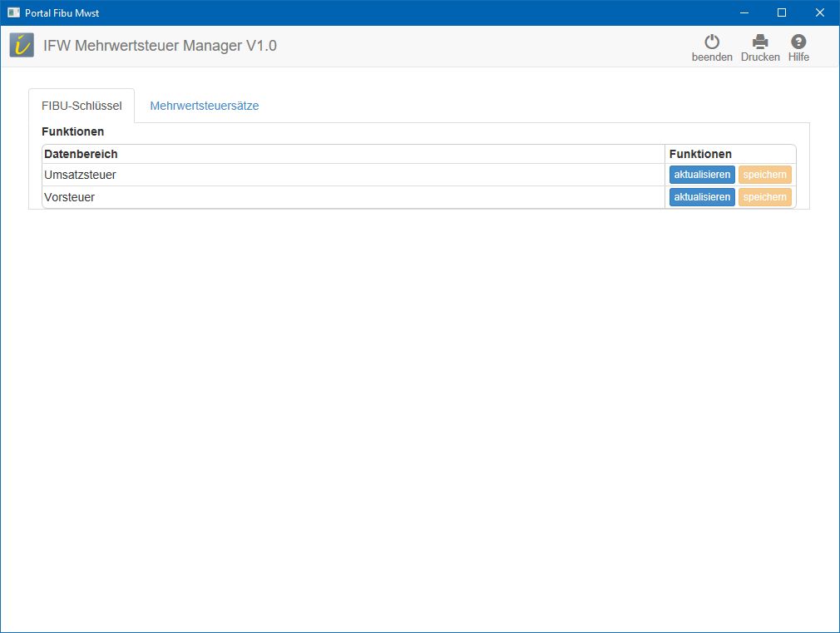840x633 pixels.
Task: Refresh Vorsteuer with its aktualisieren button
Action: 702,197
